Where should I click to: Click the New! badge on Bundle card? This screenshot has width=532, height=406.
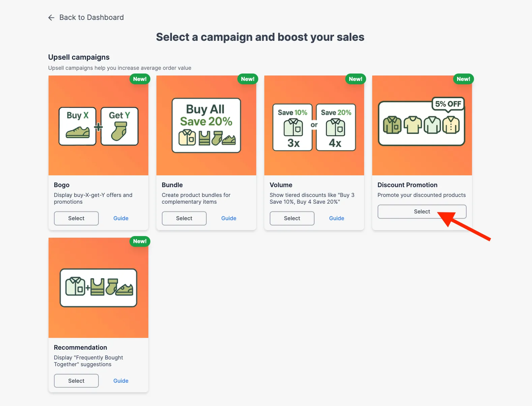[248, 79]
